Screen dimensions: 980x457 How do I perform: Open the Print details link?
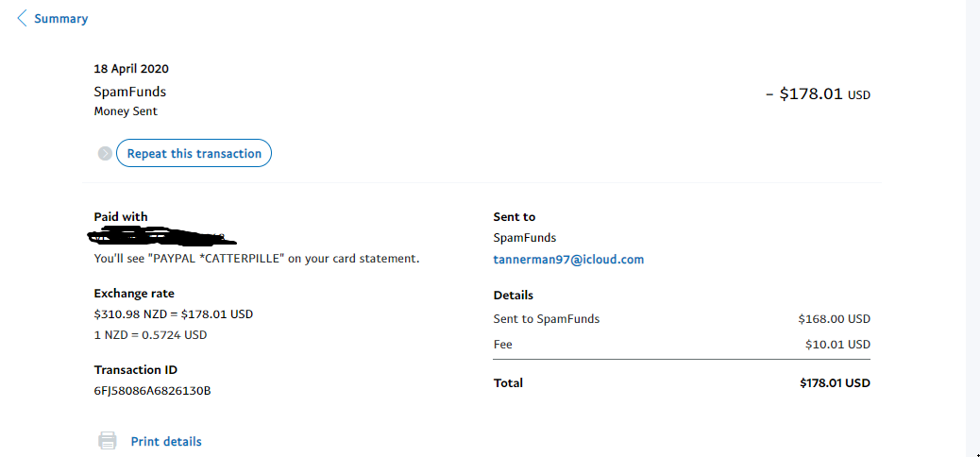(x=166, y=441)
